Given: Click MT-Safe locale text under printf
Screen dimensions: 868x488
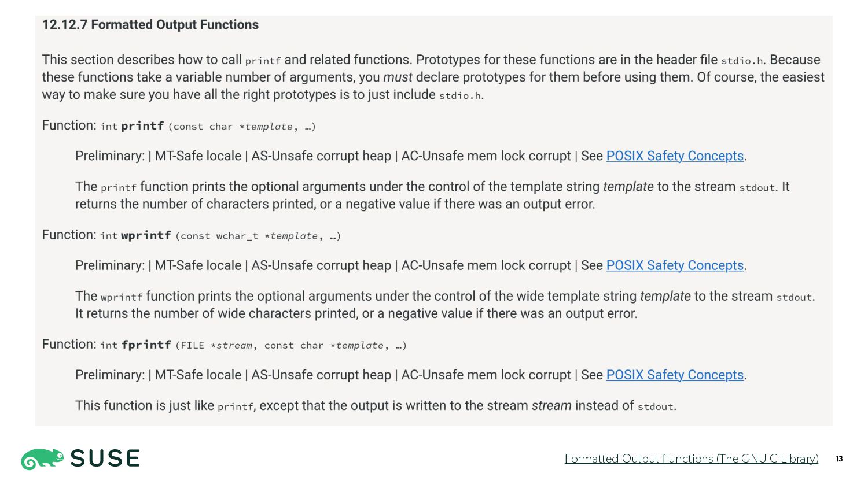Looking at the screenshot, I should click(198, 156).
